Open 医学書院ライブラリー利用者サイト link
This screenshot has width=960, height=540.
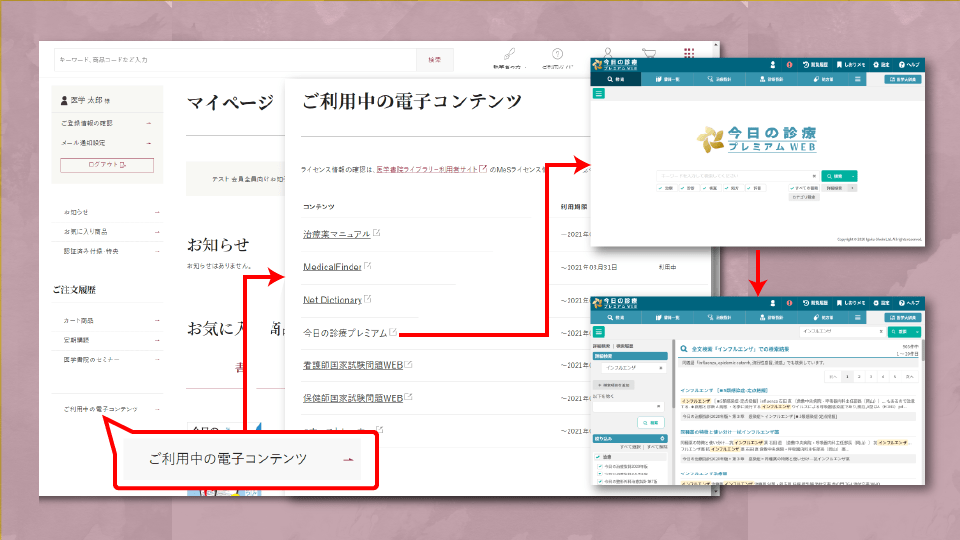click(427, 169)
